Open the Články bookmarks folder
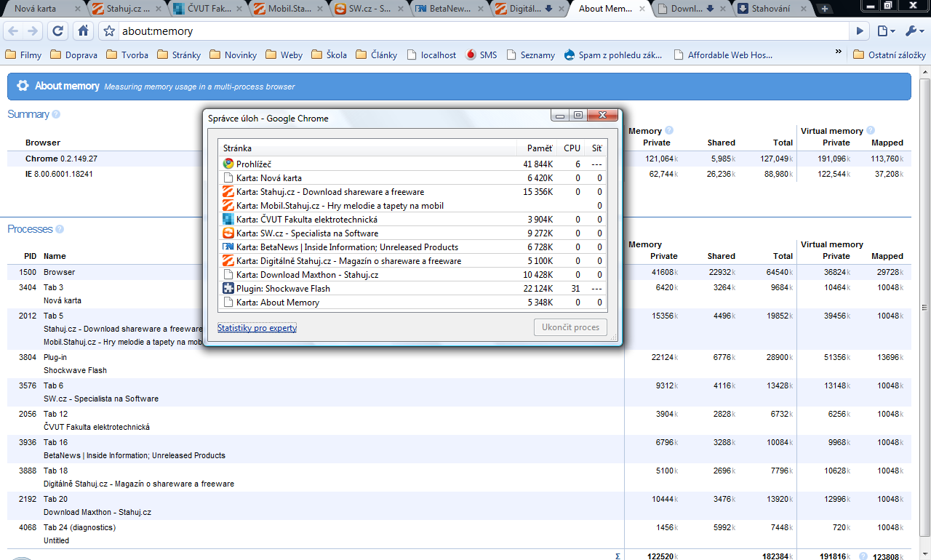 (377, 55)
